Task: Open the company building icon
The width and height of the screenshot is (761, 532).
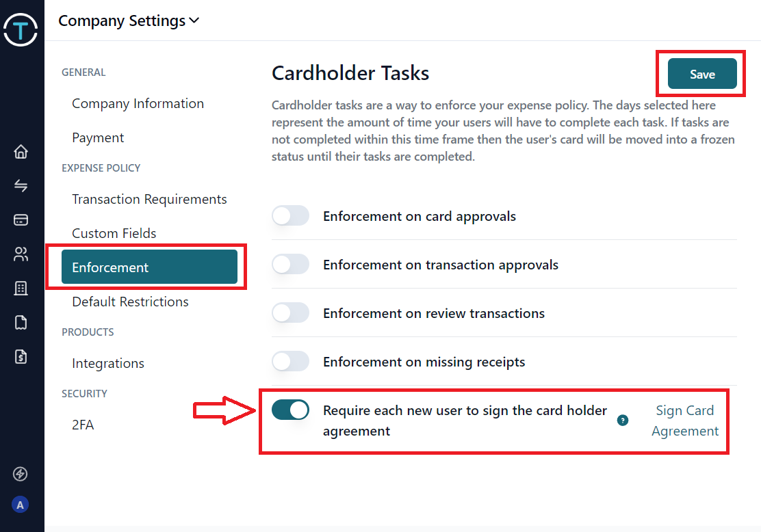Action: tap(21, 288)
